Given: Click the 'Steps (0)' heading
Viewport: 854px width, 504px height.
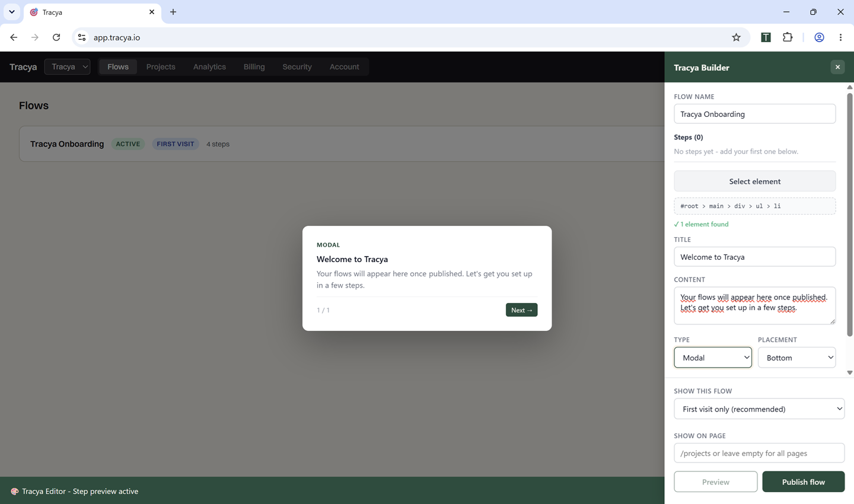Looking at the screenshot, I should (x=689, y=137).
